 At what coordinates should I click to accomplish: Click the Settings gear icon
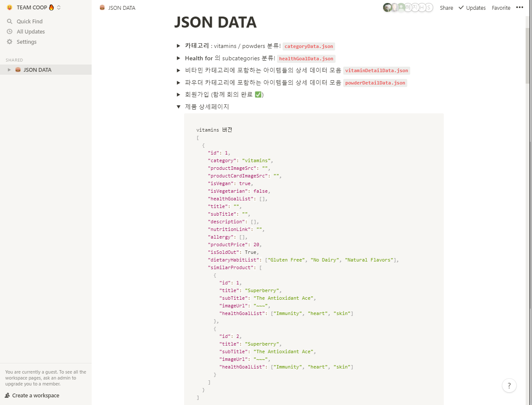tap(10, 42)
